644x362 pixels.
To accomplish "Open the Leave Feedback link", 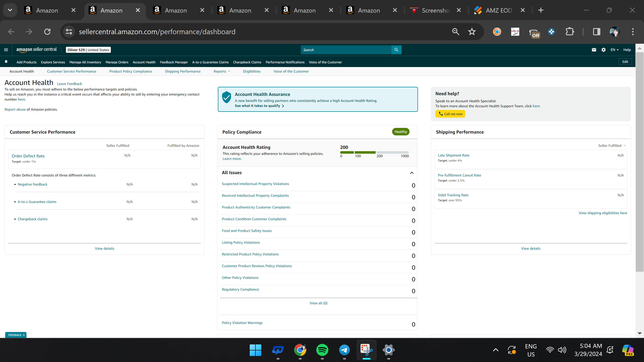I will click(69, 84).
